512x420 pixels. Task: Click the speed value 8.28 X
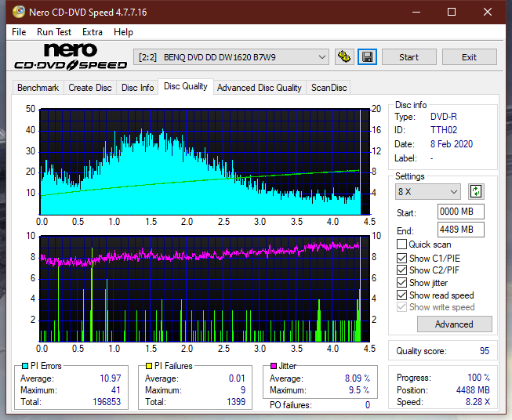(478, 402)
